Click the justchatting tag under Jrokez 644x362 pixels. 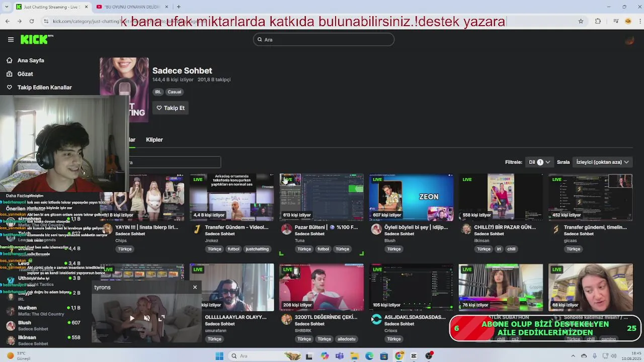point(257,249)
